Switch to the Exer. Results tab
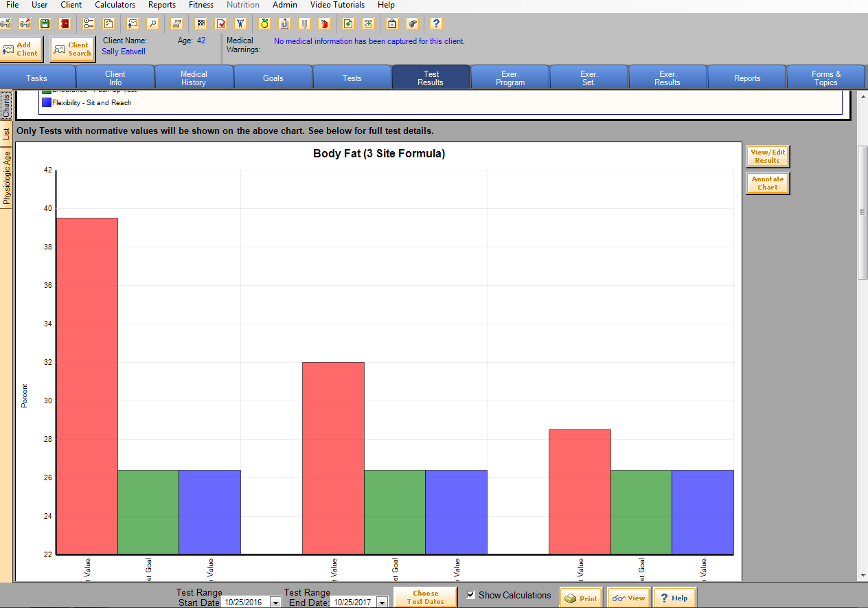The width and height of the screenshot is (868, 608). 667,78
